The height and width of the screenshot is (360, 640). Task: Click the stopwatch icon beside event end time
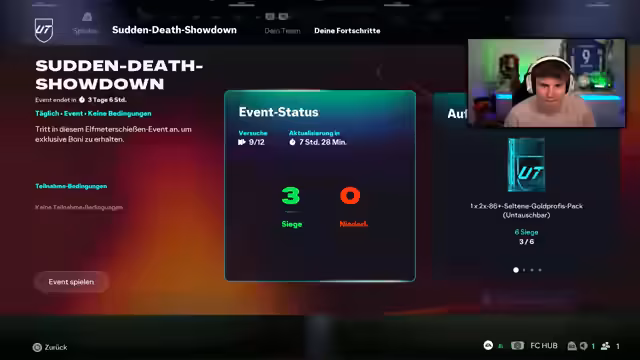[x=82, y=100]
